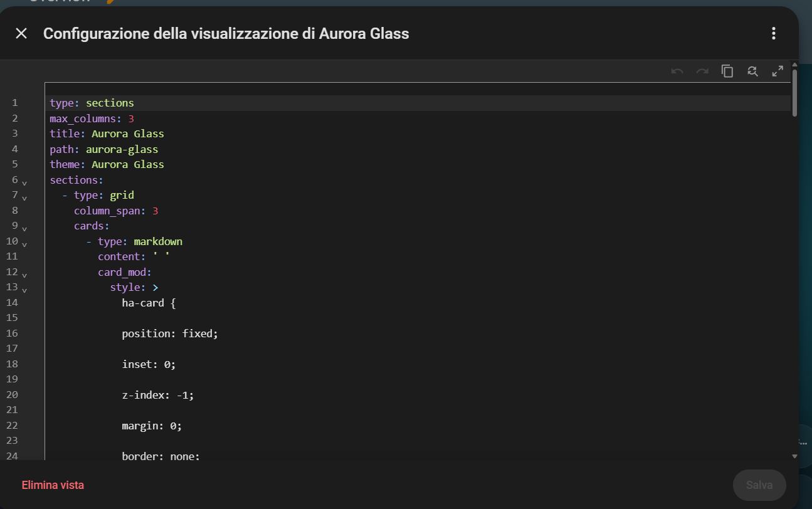Fold the cards block on line 9
The height and width of the screenshot is (509, 812).
pyautogui.click(x=24, y=228)
